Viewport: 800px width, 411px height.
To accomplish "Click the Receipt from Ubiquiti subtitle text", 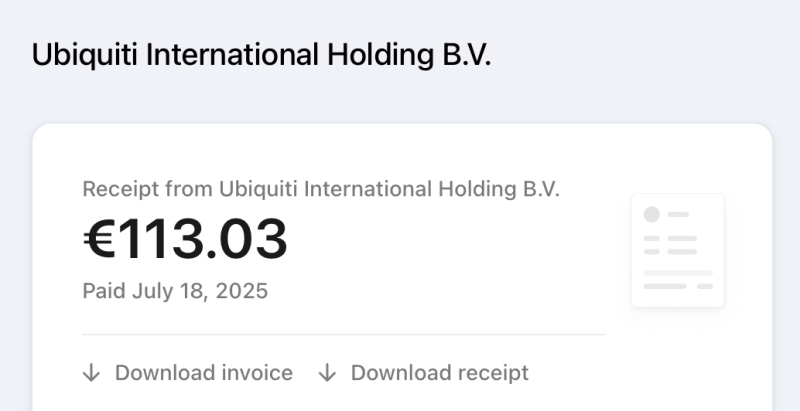I will pos(321,189).
